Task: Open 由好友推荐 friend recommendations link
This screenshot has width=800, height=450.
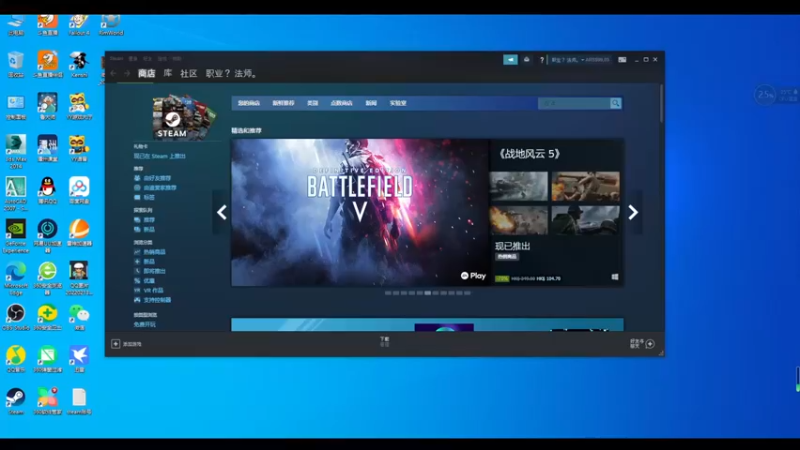Action: [157, 178]
